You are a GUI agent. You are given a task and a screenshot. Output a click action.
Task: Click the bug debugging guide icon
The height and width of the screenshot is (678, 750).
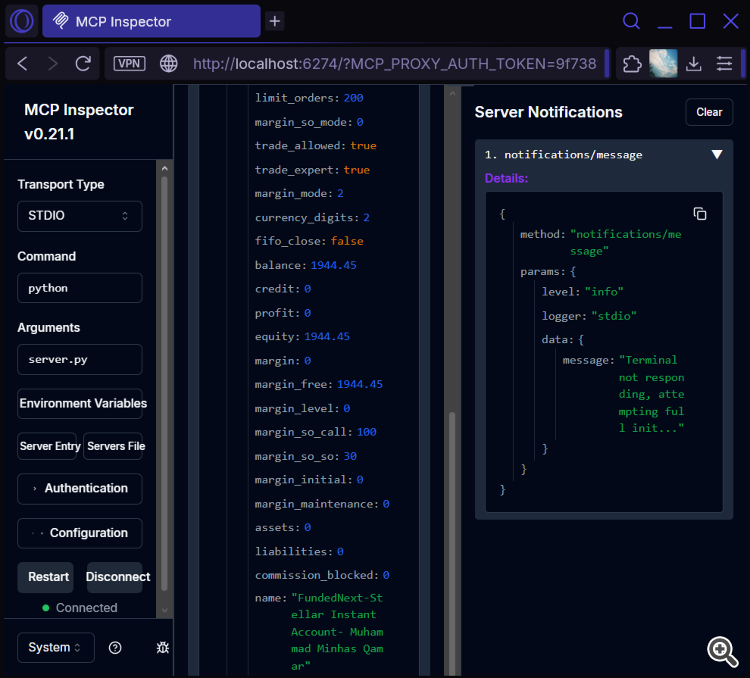163,647
